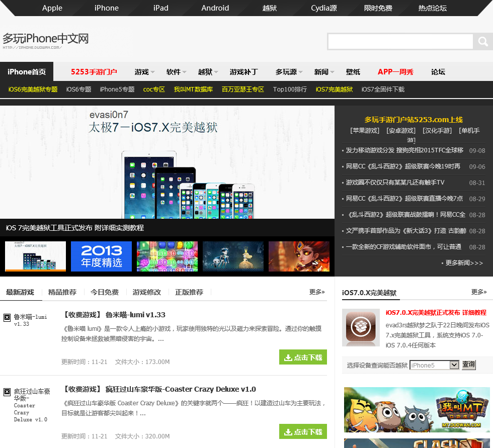Screen dimensions: 493x448
Task: Download Coaster Crazy Deluxe via 点击下载
Action: pos(303,432)
